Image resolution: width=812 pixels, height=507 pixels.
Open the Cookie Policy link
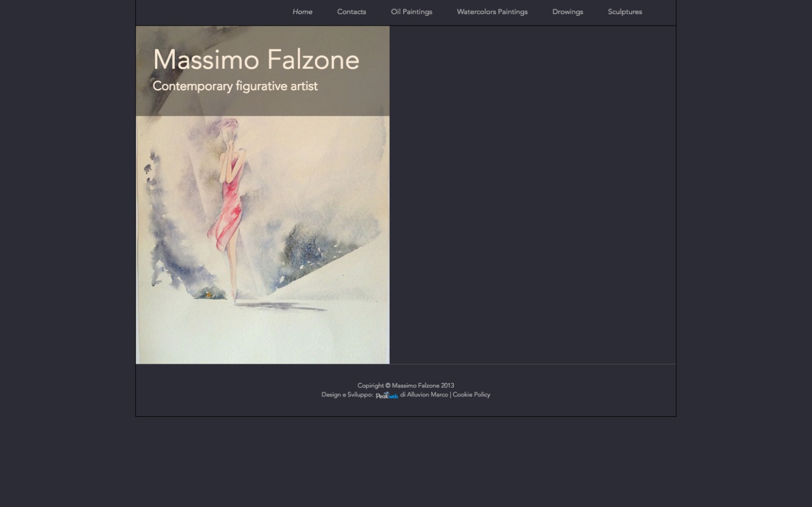[x=472, y=395]
